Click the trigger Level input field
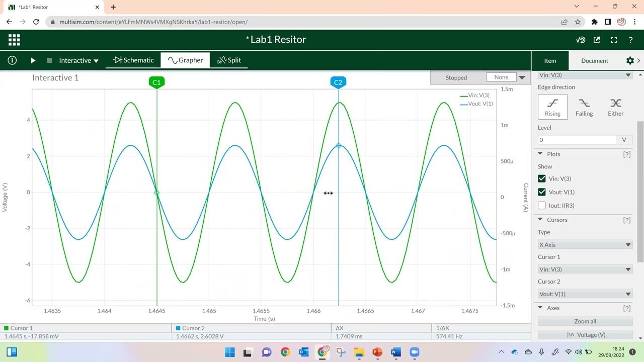Viewport: 644px width, 362px height. click(x=577, y=140)
